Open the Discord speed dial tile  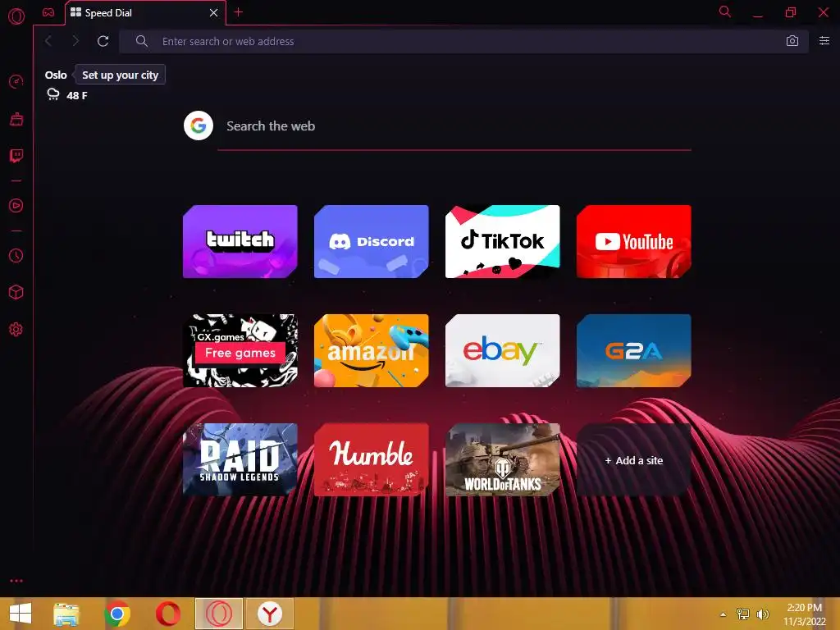(x=372, y=242)
